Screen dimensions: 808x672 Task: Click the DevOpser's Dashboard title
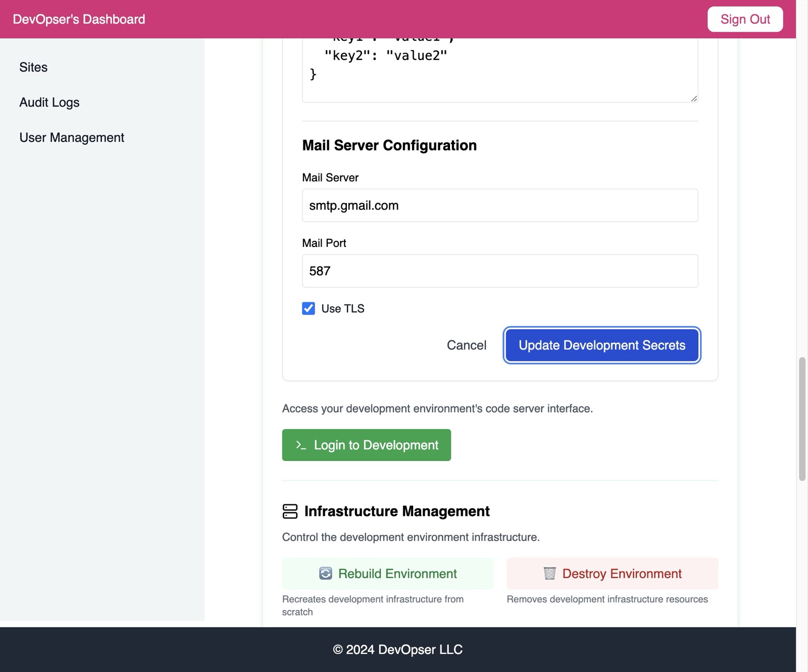coord(79,19)
